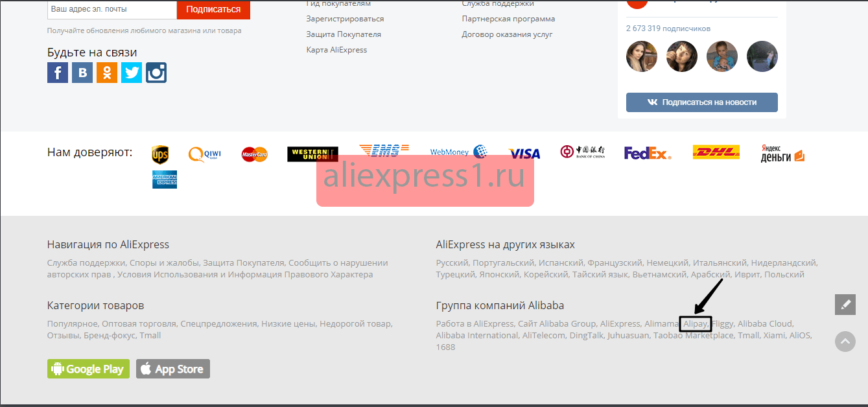
Task: Select the Иврит language link
Action: point(747,275)
